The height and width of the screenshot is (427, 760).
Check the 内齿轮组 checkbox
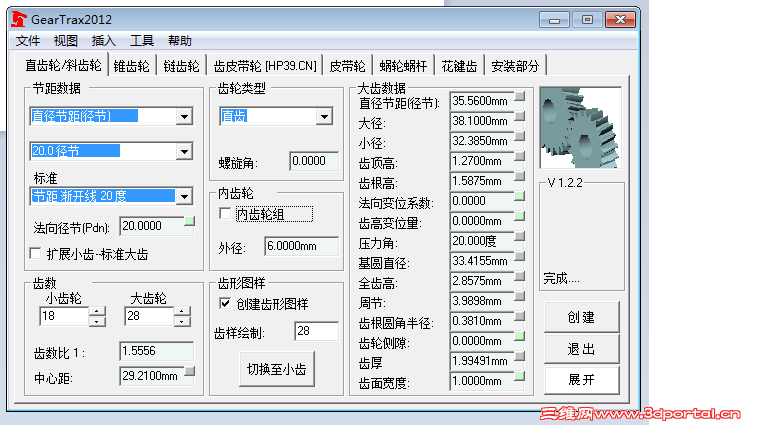[x=225, y=213]
